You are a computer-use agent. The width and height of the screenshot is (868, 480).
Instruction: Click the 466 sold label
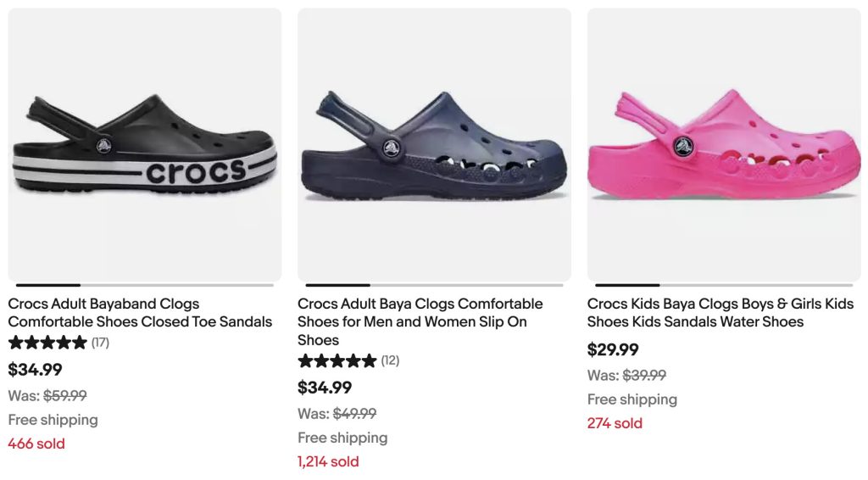pyautogui.click(x=36, y=444)
